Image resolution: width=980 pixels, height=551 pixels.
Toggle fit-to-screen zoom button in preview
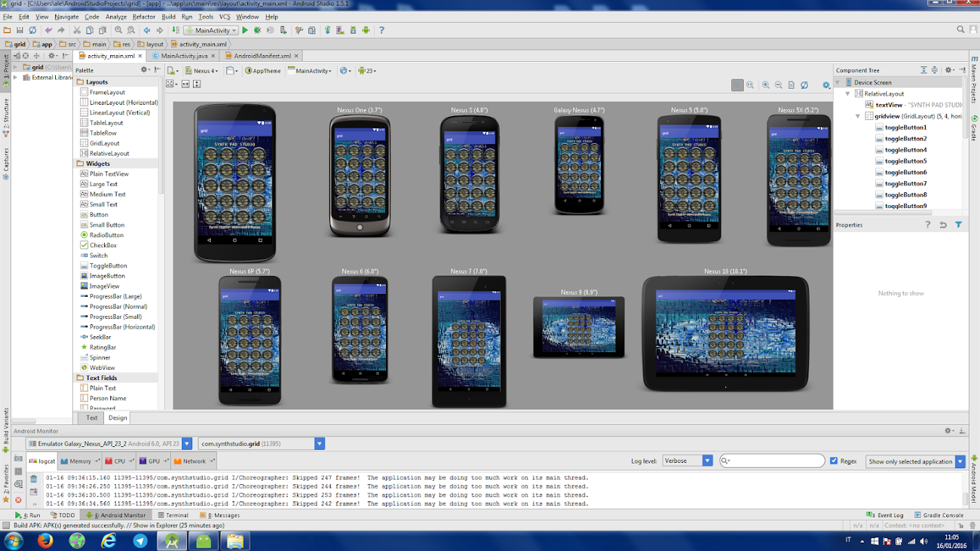tap(737, 85)
